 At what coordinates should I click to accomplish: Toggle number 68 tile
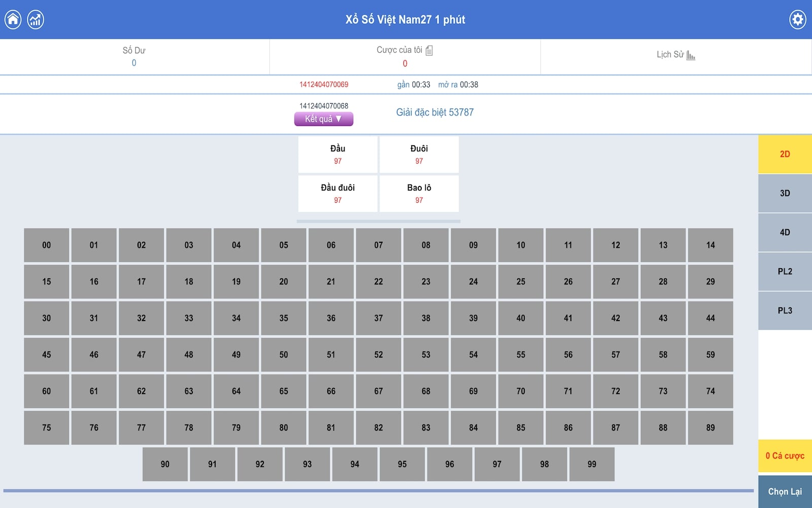(x=426, y=392)
